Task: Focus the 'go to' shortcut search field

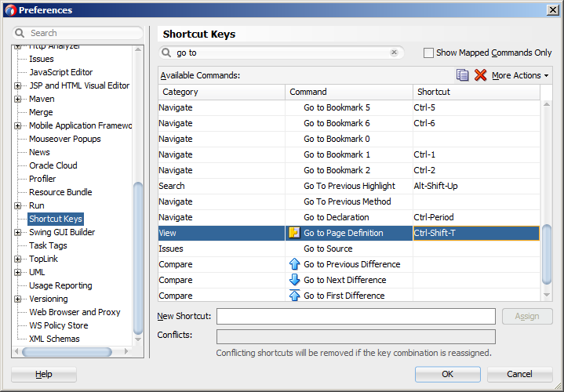Action: pos(282,53)
